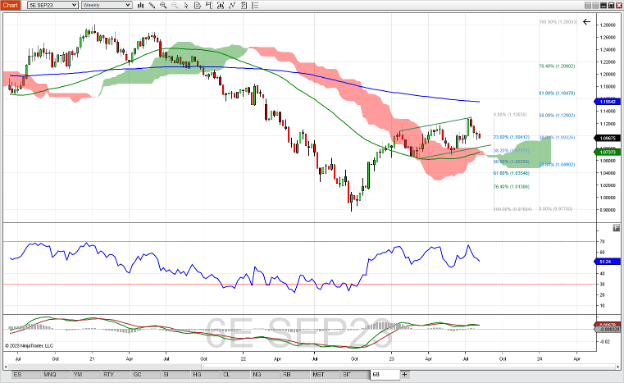The width and height of the screenshot is (624, 384).
Task: Switch to the GC tab
Action: (x=146, y=374)
